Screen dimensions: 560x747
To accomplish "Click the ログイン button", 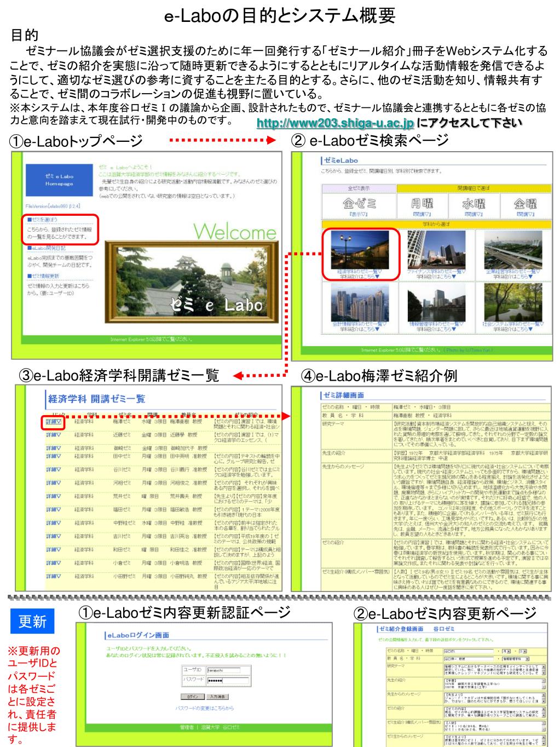I will [192, 697].
